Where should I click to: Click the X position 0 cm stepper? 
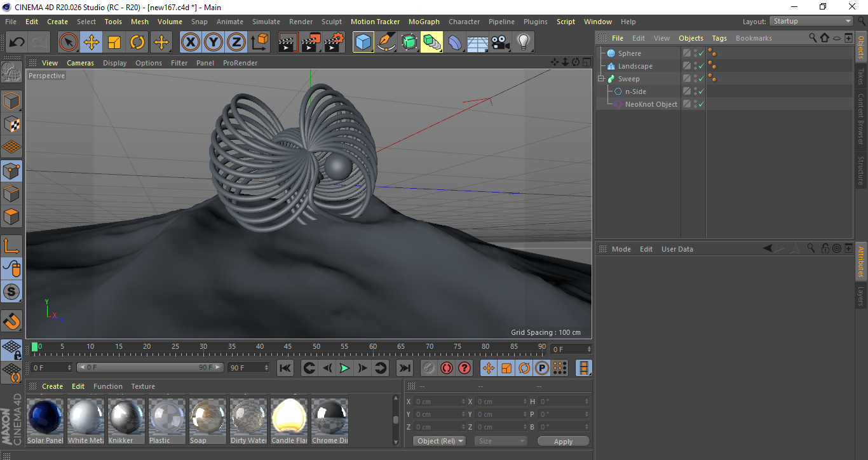463,402
